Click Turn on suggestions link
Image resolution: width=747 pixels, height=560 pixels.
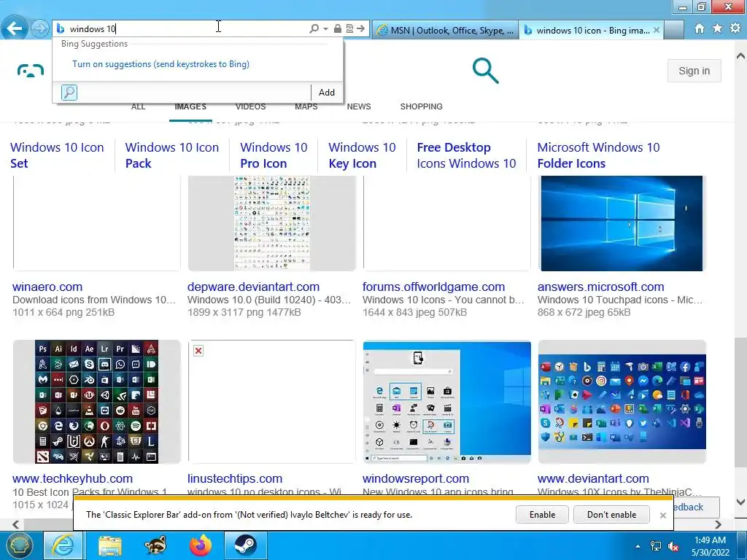pyautogui.click(x=160, y=64)
